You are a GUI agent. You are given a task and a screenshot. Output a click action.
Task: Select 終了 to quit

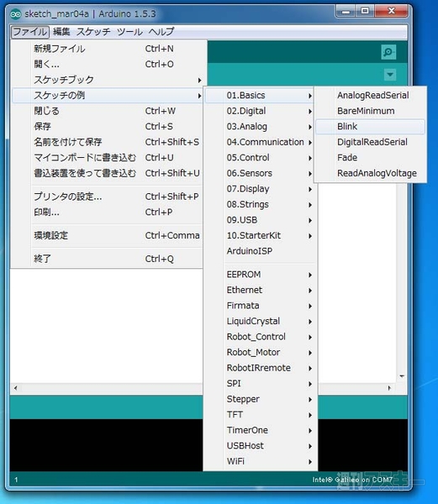[108, 259]
